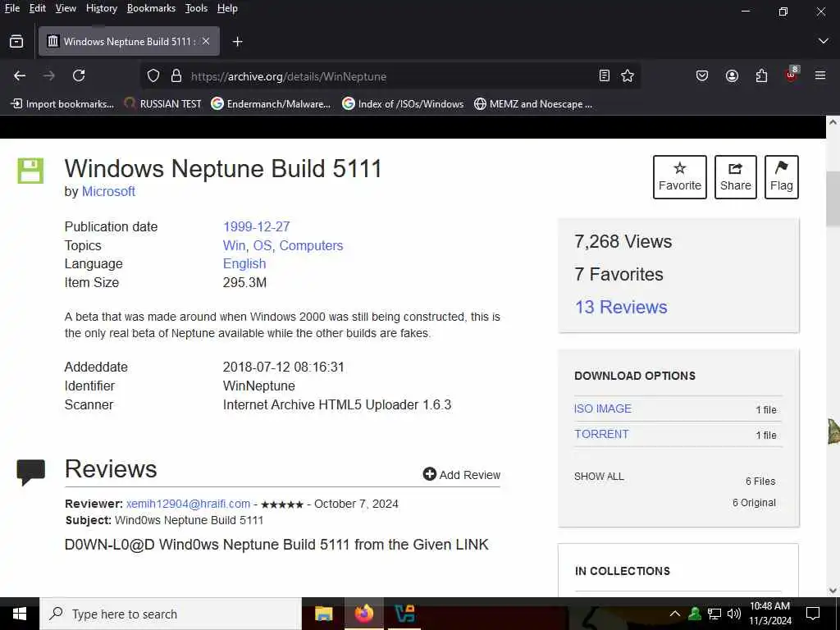Viewport: 840px width, 630px height.
Task: Click the archive.org URL address field
Action: tap(391, 76)
